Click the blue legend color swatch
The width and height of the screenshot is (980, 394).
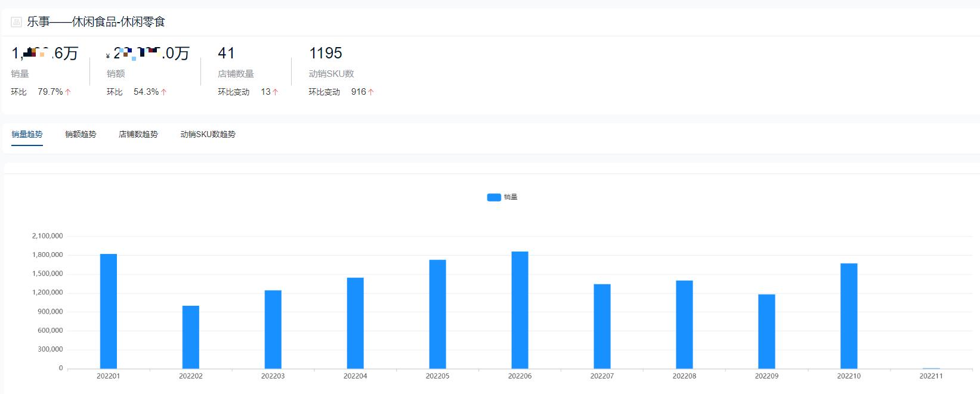[x=494, y=197]
